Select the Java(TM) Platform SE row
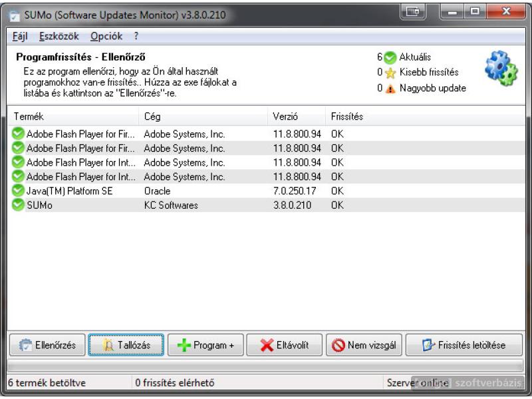This screenshot has height=399, width=532. tap(267, 191)
